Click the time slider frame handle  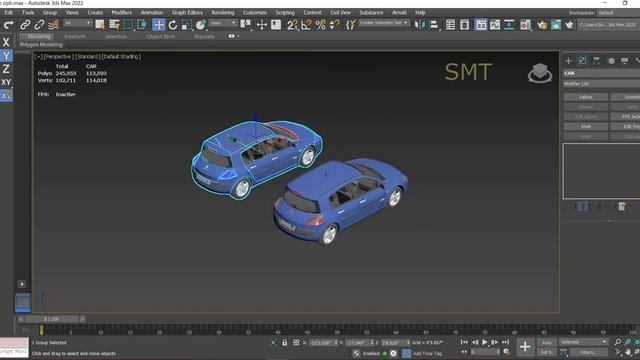click(x=51, y=319)
